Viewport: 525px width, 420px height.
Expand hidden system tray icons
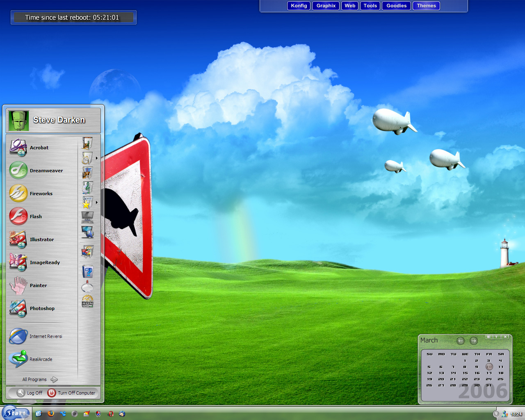point(496,414)
